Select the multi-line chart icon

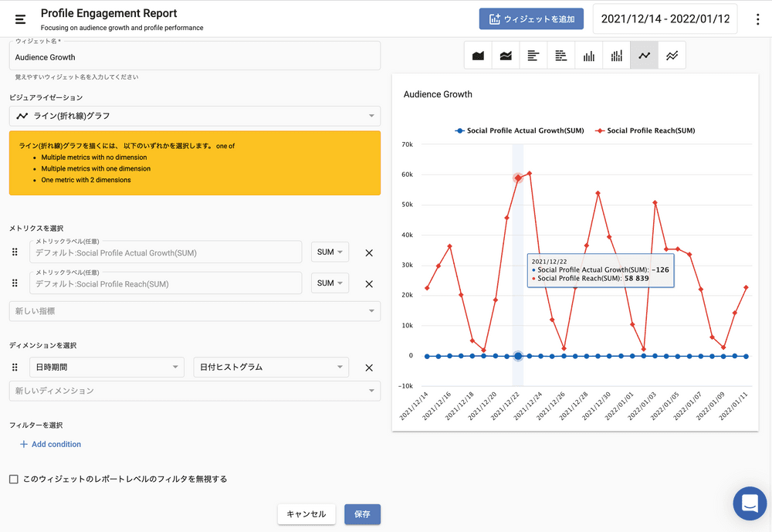[672, 56]
